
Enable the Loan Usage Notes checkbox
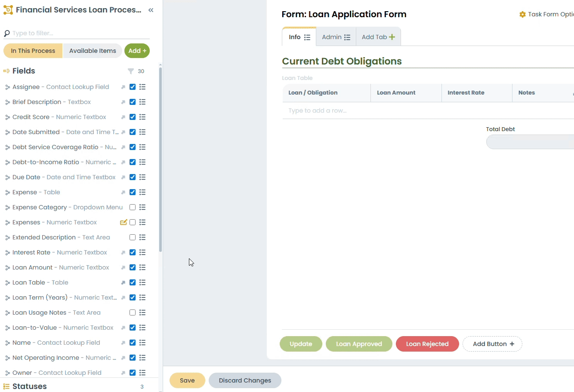click(x=133, y=312)
